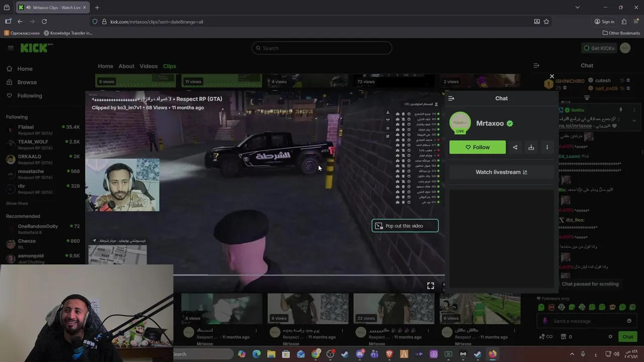
Task: Open the channel Home tab
Action: click(x=105, y=66)
